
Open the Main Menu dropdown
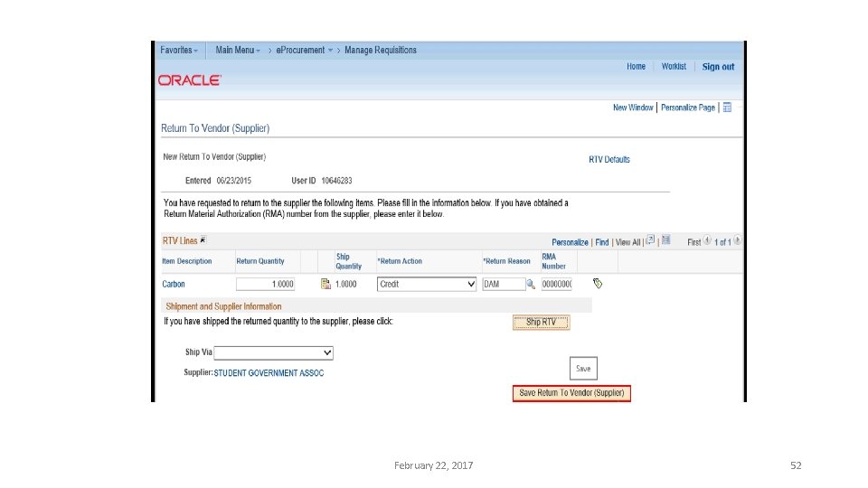click(x=238, y=51)
